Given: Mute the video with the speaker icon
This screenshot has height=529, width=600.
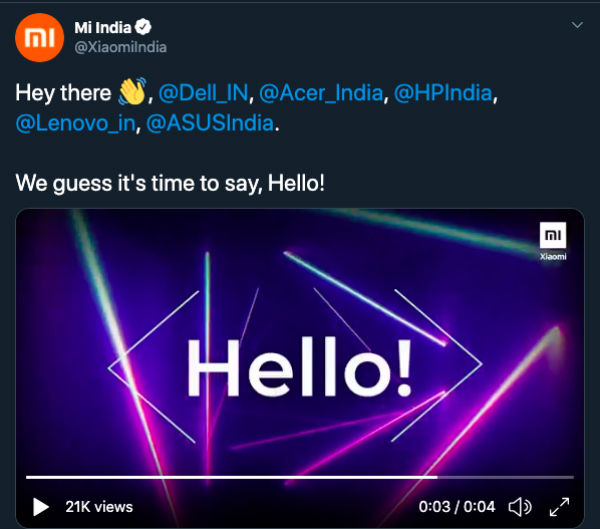Looking at the screenshot, I should coord(520,507).
